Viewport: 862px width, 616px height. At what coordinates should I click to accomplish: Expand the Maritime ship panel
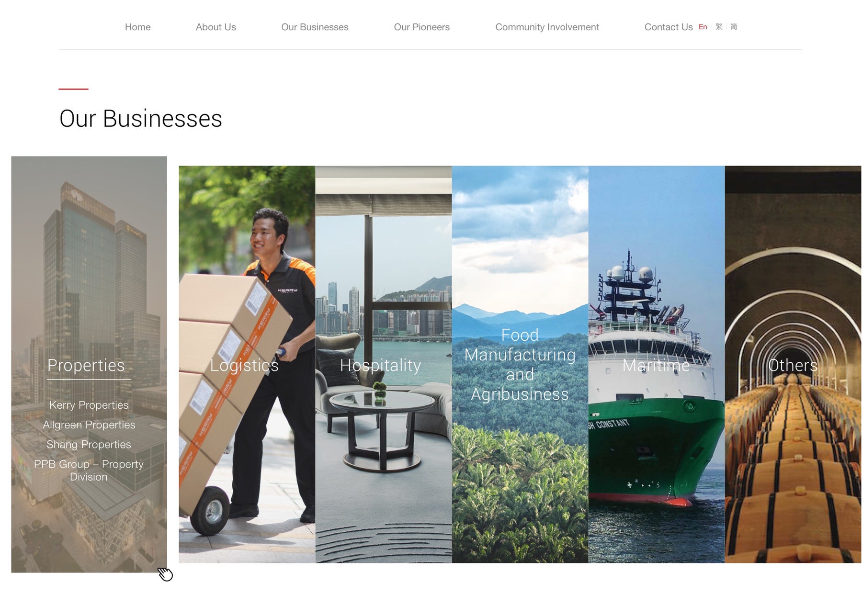coord(656,364)
